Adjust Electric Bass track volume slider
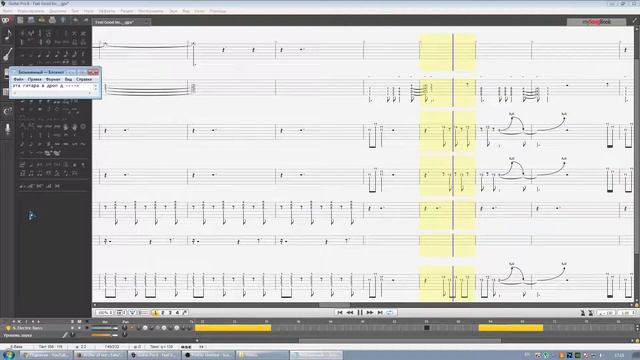The image size is (640, 360). click(104, 328)
